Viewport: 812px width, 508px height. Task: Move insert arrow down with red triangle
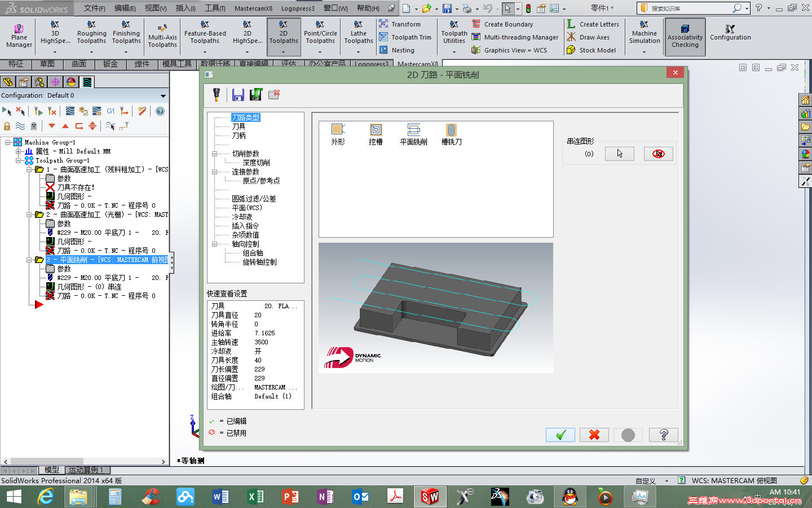coord(52,126)
